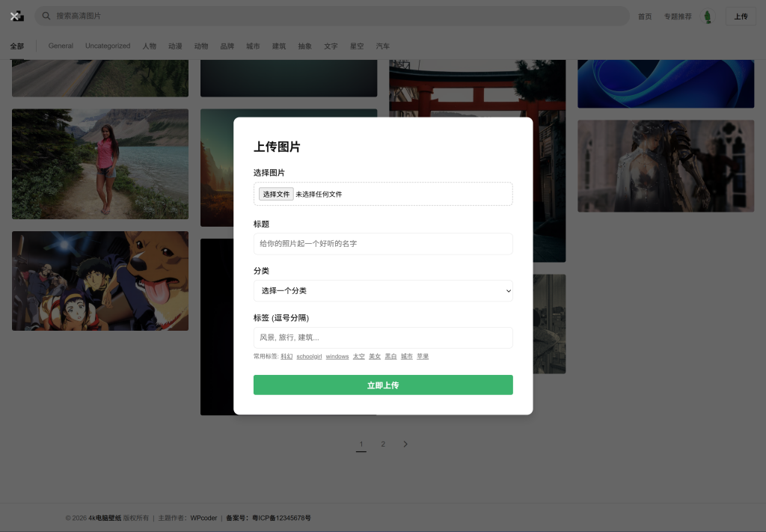766x532 pixels.
Task: Click the search magnifier icon
Action: pyautogui.click(x=46, y=16)
